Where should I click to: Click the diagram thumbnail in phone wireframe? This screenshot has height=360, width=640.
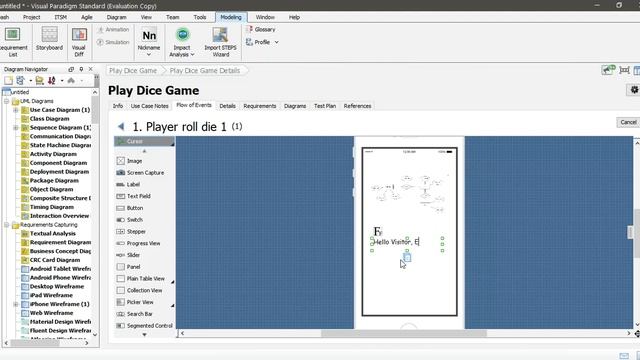coord(408,193)
